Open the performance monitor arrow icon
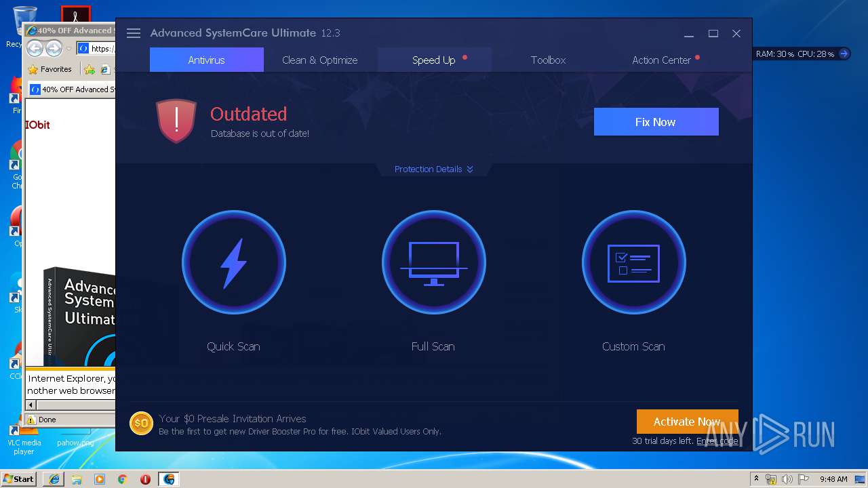The height and width of the screenshot is (488, 868). tap(844, 54)
